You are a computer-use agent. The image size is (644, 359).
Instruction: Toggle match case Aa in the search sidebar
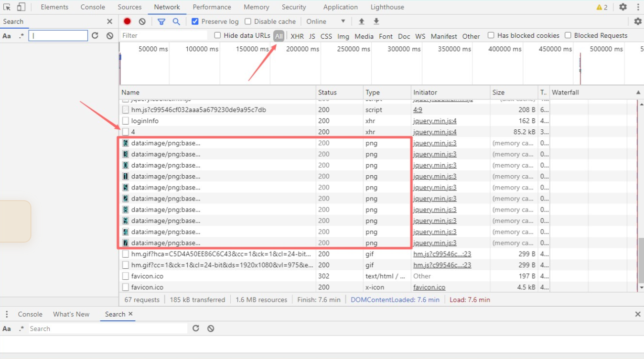pyautogui.click(x=7, y=36)
